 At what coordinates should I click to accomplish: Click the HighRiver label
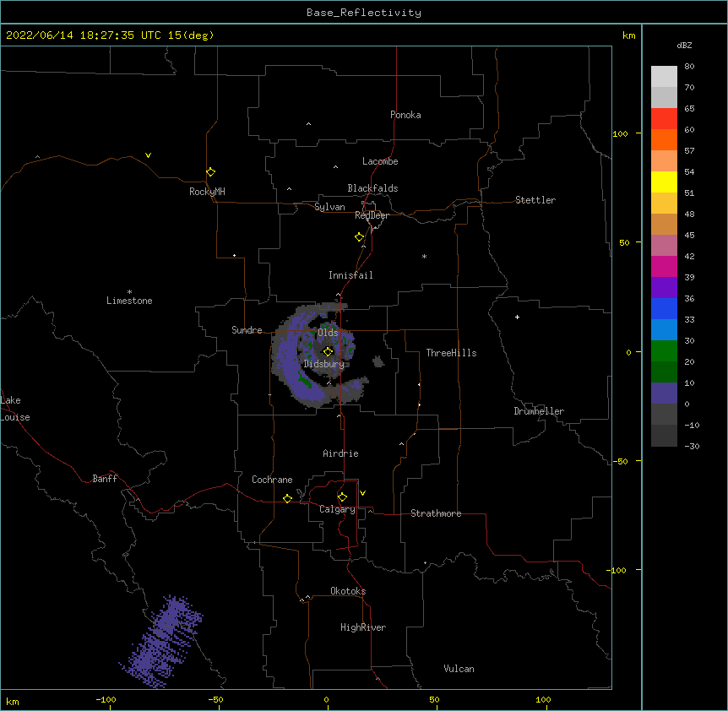[363, 627]
